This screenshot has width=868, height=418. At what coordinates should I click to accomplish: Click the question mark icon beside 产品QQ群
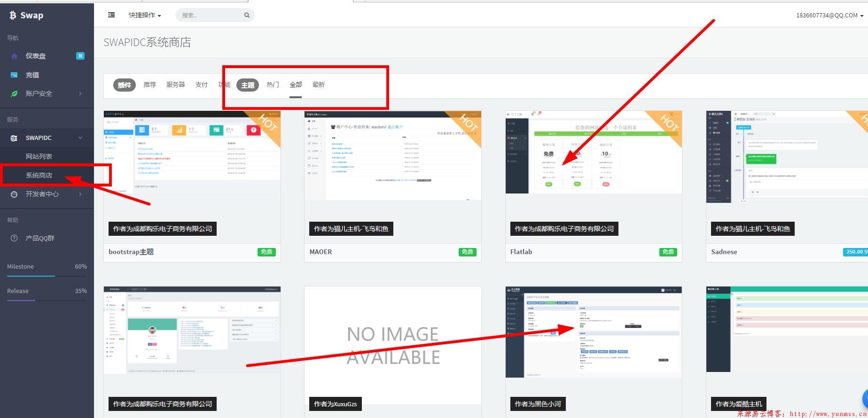(x=14, y=239)
